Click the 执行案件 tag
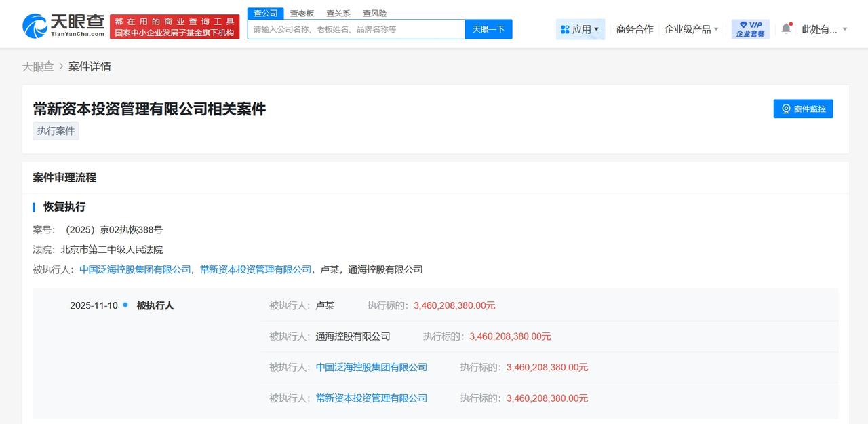868x424 pixels. [x=56, y=130]
